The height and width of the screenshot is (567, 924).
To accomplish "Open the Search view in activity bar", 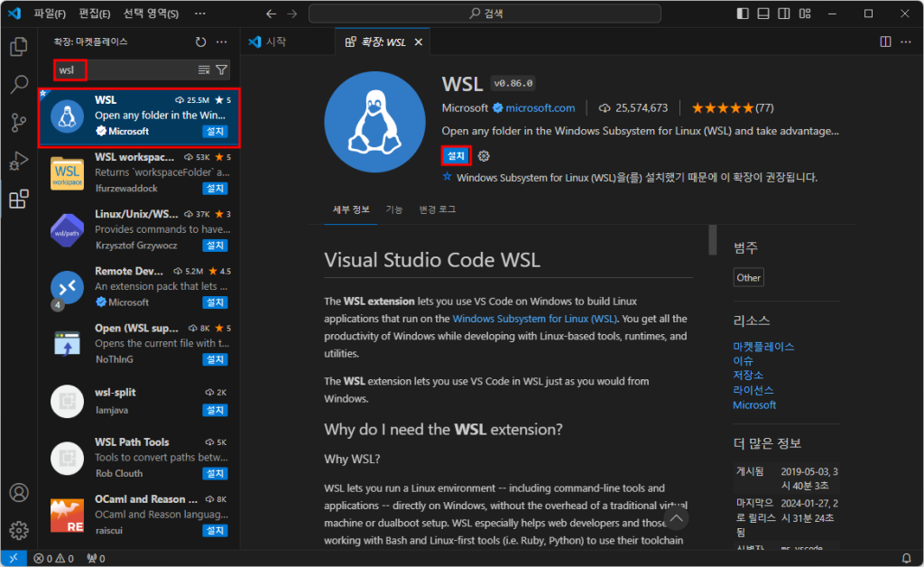I will tap(19, 84).
